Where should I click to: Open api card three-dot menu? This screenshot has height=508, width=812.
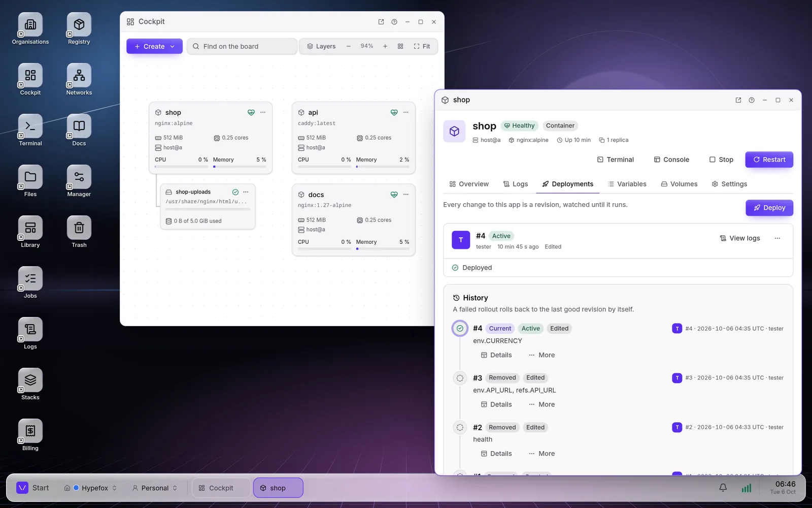tap(406, 112)
